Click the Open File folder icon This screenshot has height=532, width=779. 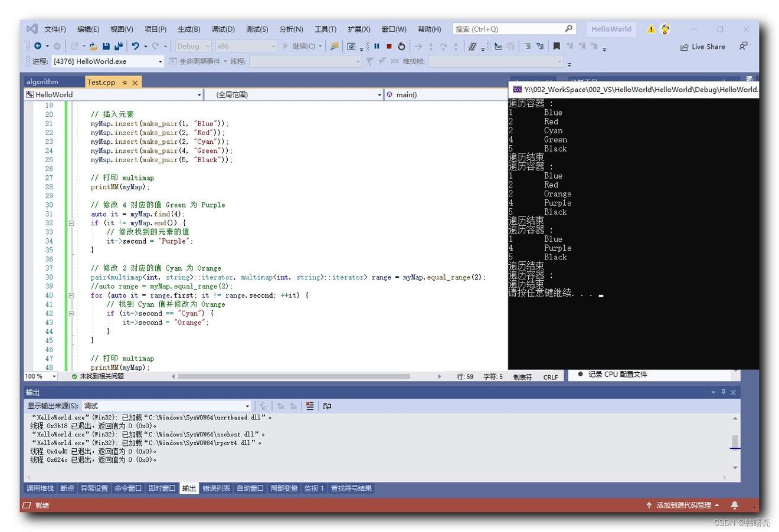(x=93, y=46)
